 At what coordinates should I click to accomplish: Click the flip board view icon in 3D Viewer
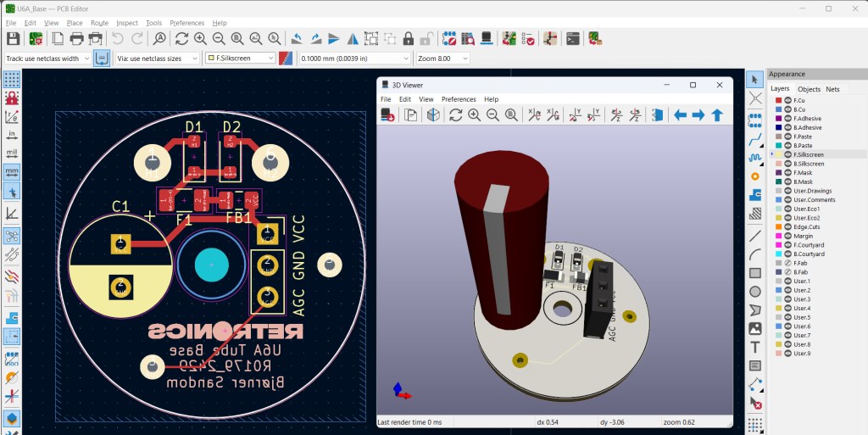(x=657, y=115)
